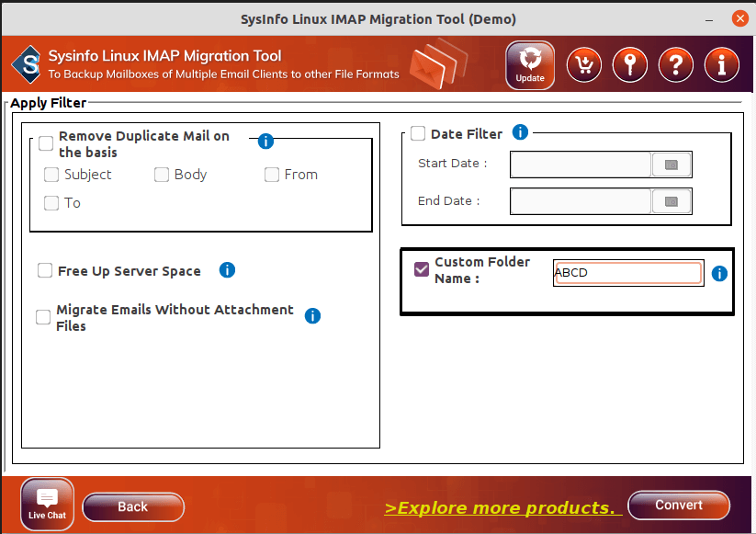Tick the To checkbox
Image resolution: width=756 pixels, height=534 pixels.
(x=51, y=203)
